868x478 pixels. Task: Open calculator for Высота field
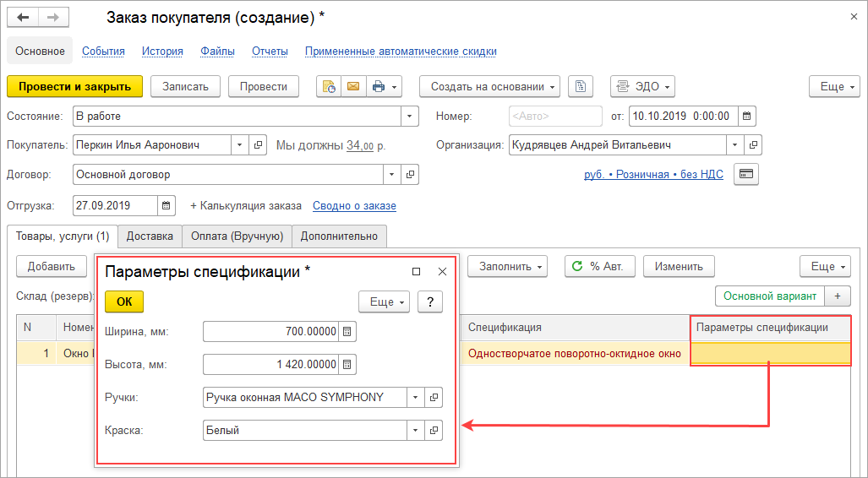[347, 365]
